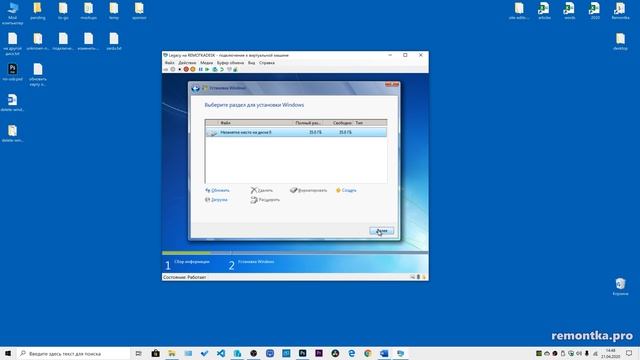Click the Форматировать link
Screen dimensions: 640x360
click(x=309, y=190)
